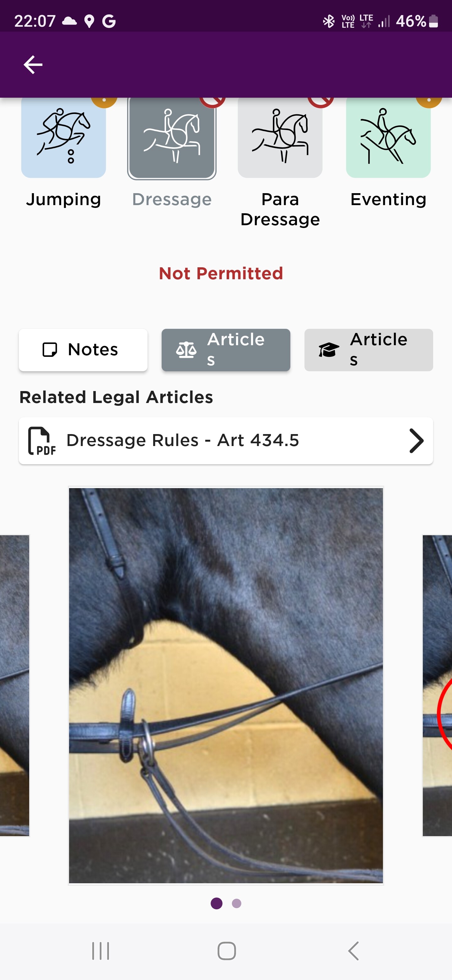Go to second image page dot
Image resolution: width=452 pixels, height=980 pixels.
[236, 903]
